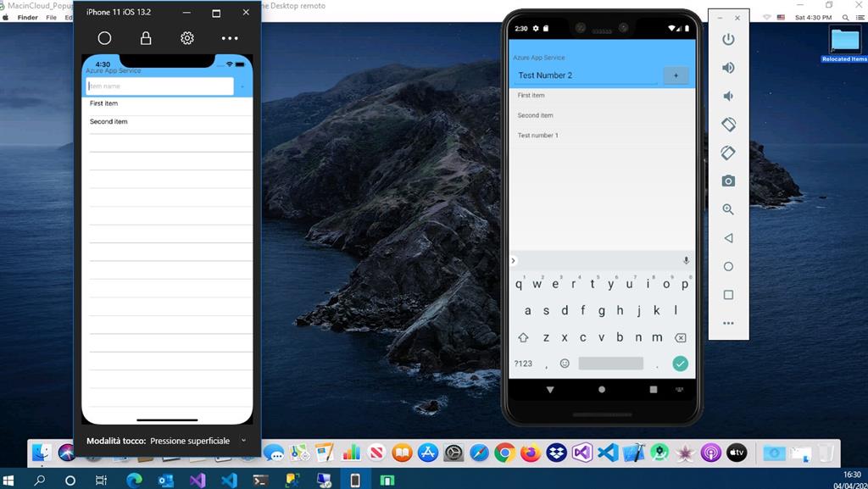Open Visual Studio from the Windows taskbar

(x=197, y=481)
